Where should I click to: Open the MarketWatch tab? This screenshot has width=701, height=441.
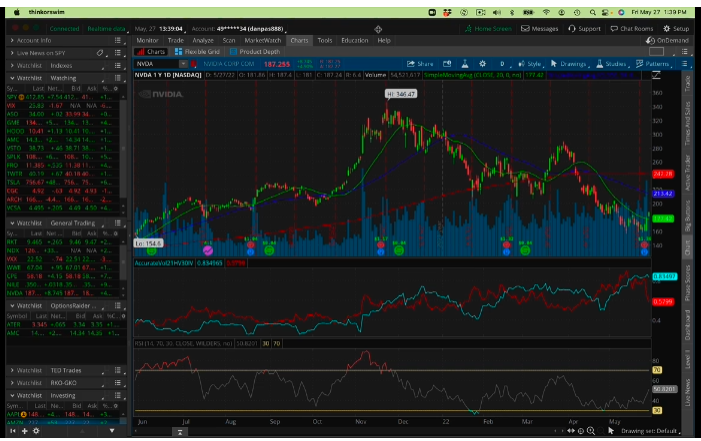coord(263,40)
